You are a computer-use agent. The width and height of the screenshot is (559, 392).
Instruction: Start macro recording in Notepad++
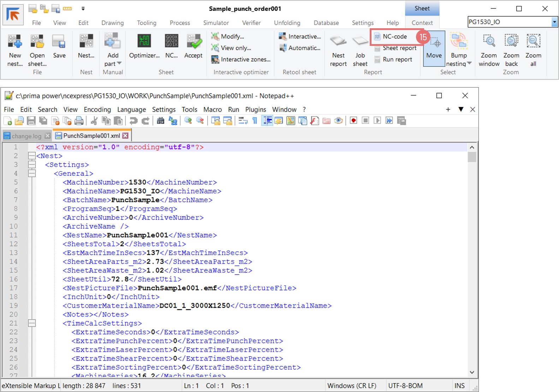[353, 121]
